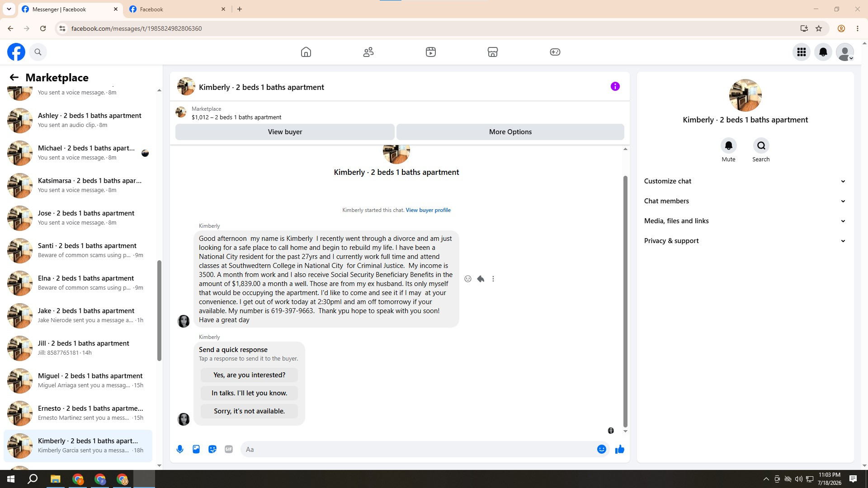Open the Marketplace storefront icon
The height and width of the screenshot is (488, 868).
point(493,52)
